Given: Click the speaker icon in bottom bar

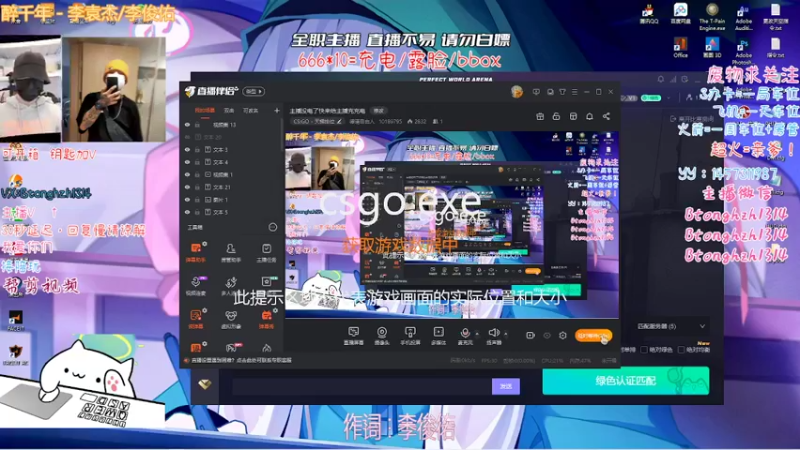Looking at the screenshot, I should pyautogui.click(x=493, y=333).
